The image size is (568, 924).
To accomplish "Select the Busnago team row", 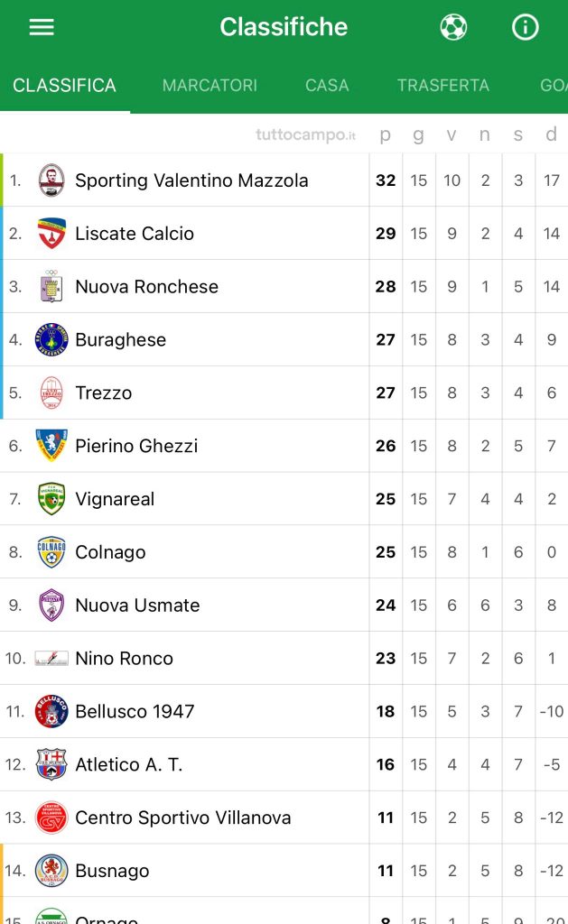I will tap(284, 871).
